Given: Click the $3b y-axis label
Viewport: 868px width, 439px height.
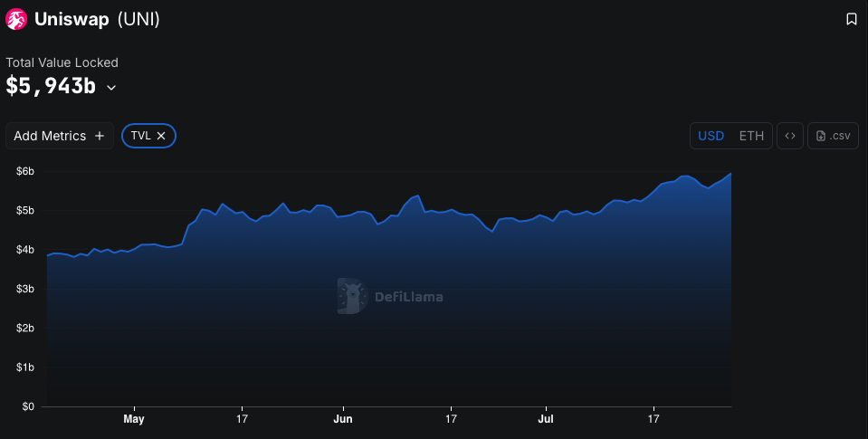Looking at the screenshot, I should (x=25, y=289).
